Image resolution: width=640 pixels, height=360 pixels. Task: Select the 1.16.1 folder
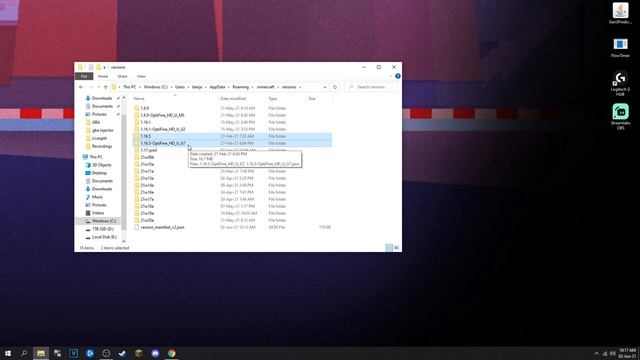click(145, 122)
